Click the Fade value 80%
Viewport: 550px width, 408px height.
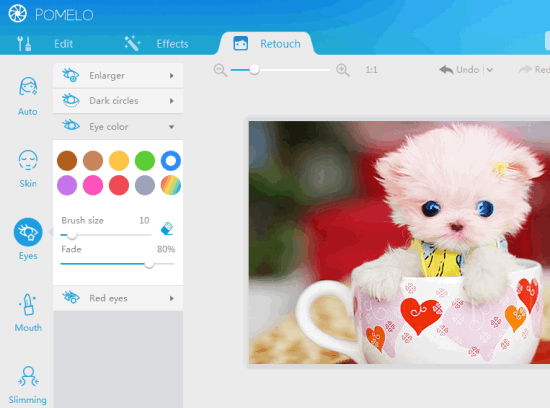pyautogui.click(x=166, y=249)
